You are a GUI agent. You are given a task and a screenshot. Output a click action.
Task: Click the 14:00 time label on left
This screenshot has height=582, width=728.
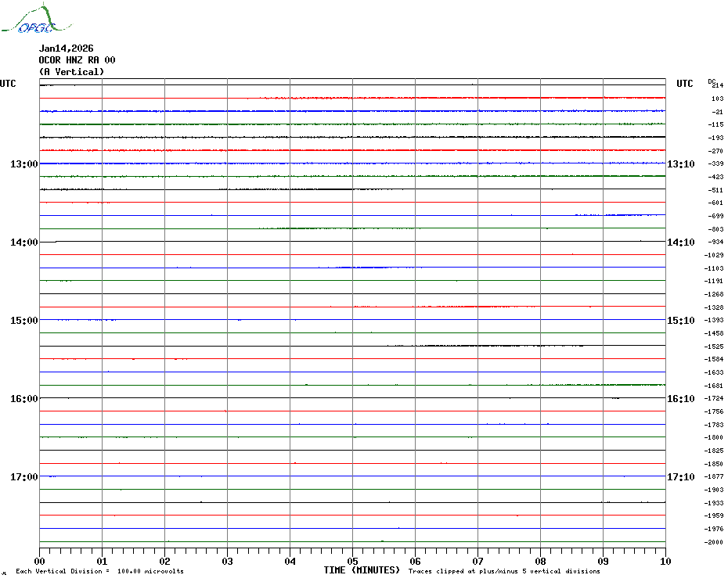click(24, 242)
